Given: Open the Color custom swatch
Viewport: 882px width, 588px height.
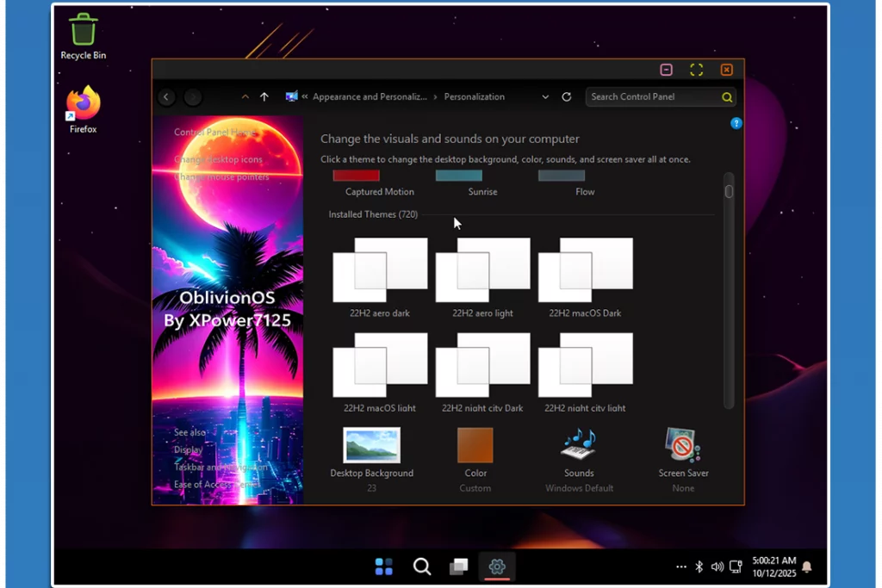Looking at the screenshot, I should pos(475,446).
